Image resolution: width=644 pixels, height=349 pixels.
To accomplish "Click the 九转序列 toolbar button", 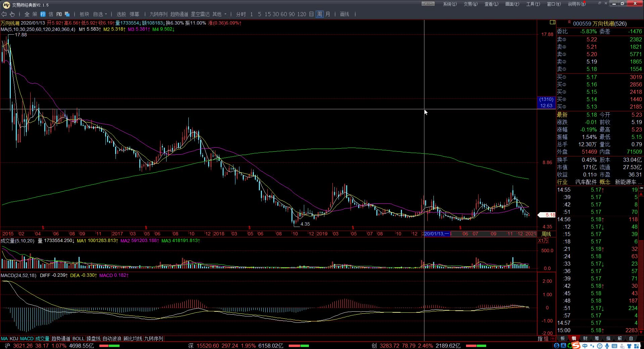I will pos(158,14).
